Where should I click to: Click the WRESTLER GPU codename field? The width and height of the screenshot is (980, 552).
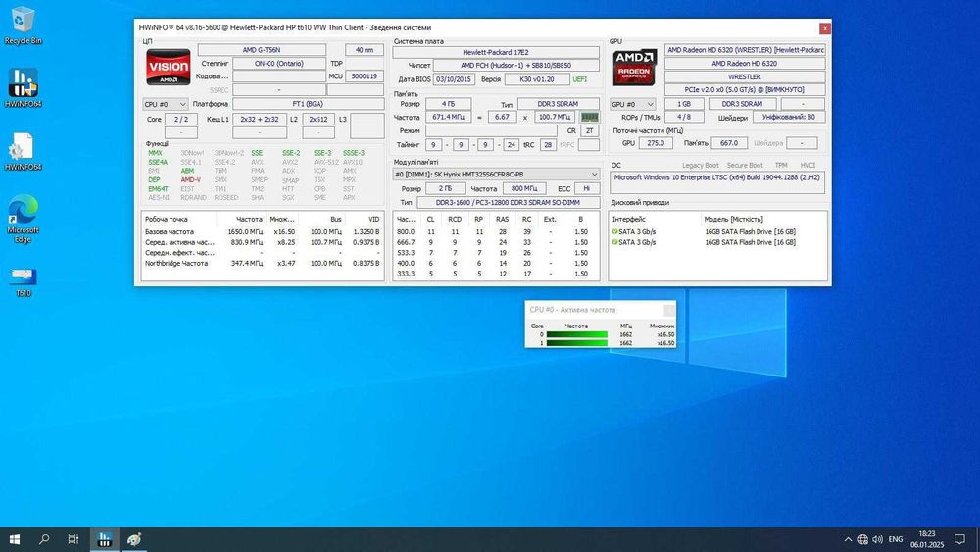click(745, 76)
